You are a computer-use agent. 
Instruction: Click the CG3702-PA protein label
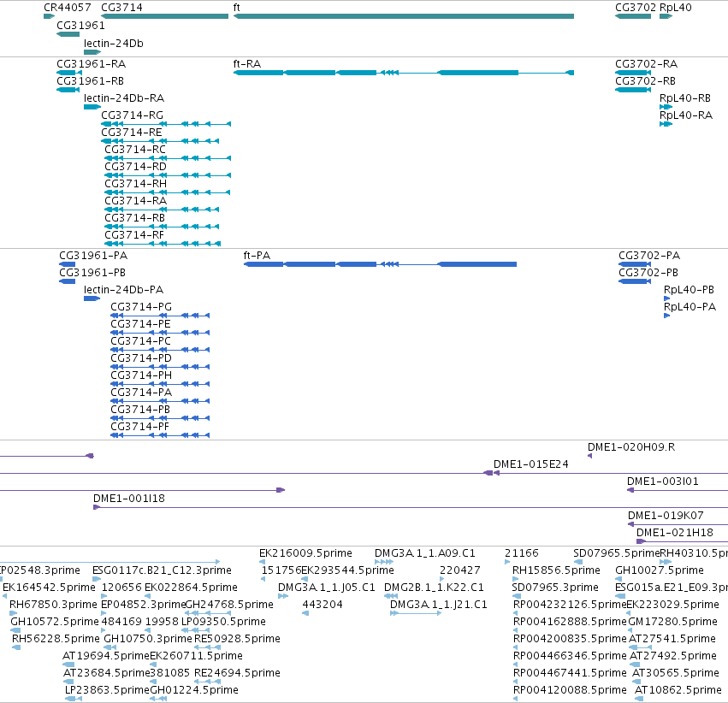pyautogui.click(x=649, y=256)
